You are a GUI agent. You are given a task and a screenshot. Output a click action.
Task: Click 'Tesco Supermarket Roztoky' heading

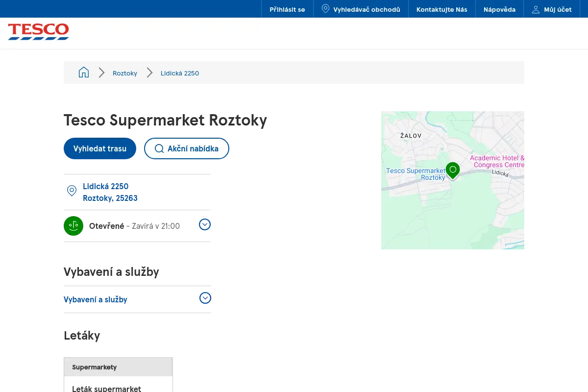[165, 120]
